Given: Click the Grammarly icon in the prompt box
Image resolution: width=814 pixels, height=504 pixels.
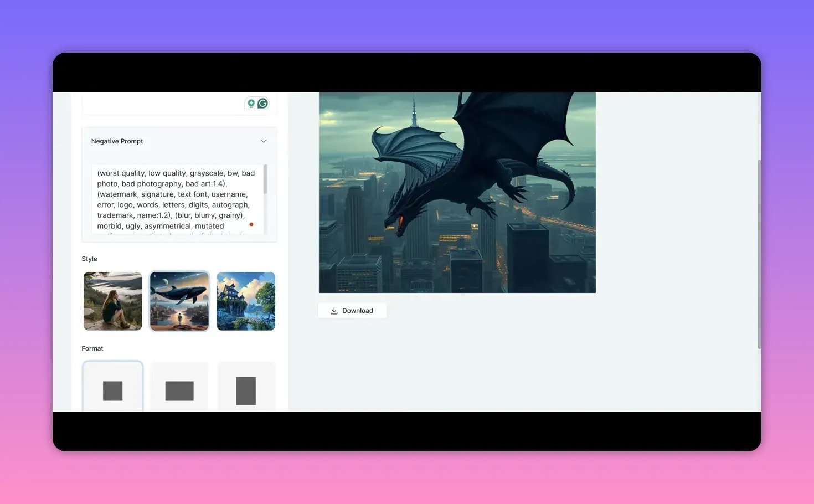Looking at the screenshot, I should point(263,104).
